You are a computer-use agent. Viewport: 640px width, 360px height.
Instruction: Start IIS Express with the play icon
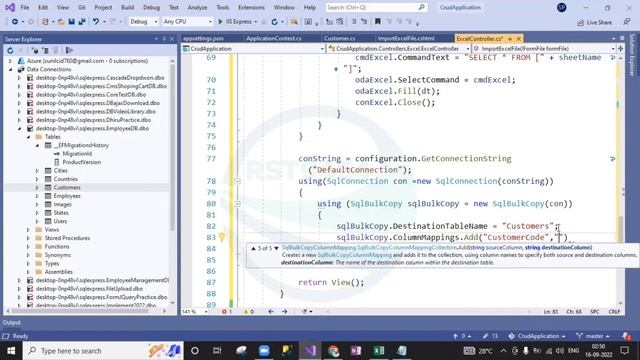220,22
